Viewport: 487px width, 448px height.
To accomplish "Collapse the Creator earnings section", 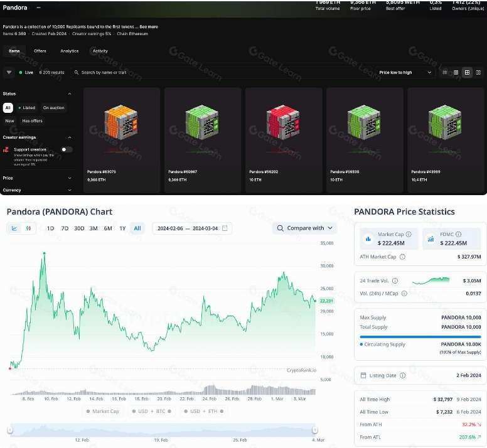I will click(x=70, y=137).
